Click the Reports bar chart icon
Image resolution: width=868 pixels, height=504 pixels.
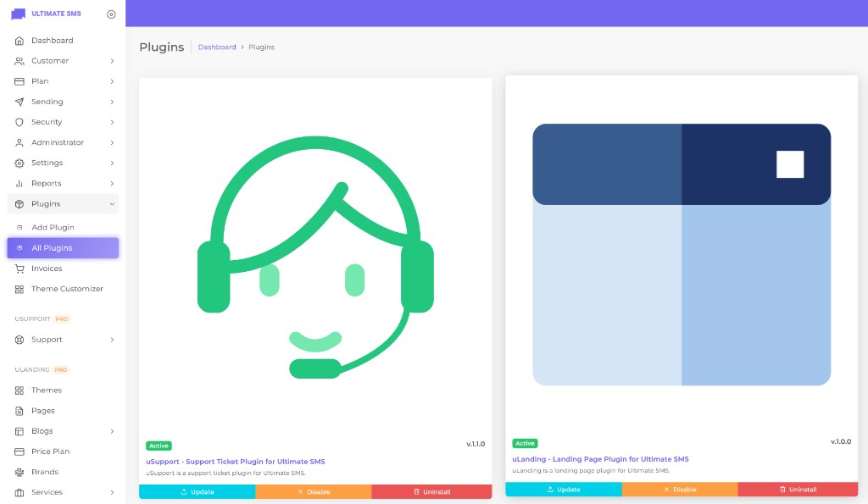pos(19,184)
